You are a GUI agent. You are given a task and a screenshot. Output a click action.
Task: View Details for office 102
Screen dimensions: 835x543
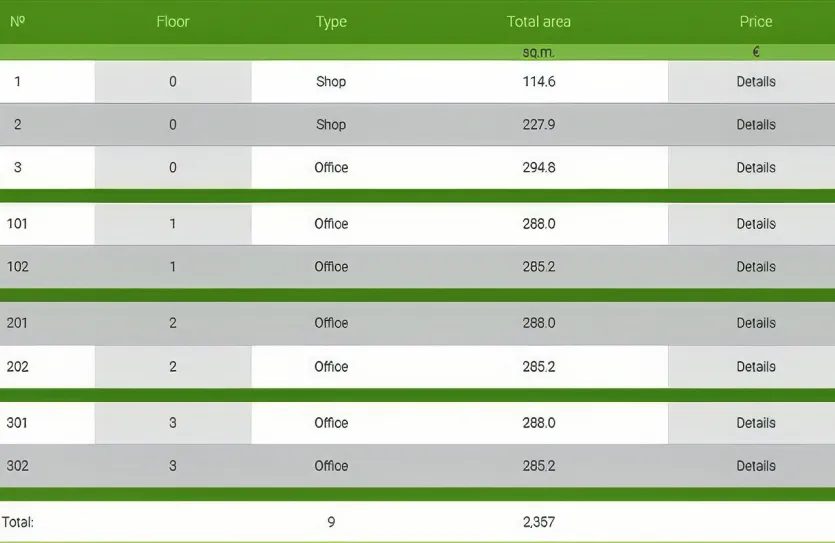(755, 267)
